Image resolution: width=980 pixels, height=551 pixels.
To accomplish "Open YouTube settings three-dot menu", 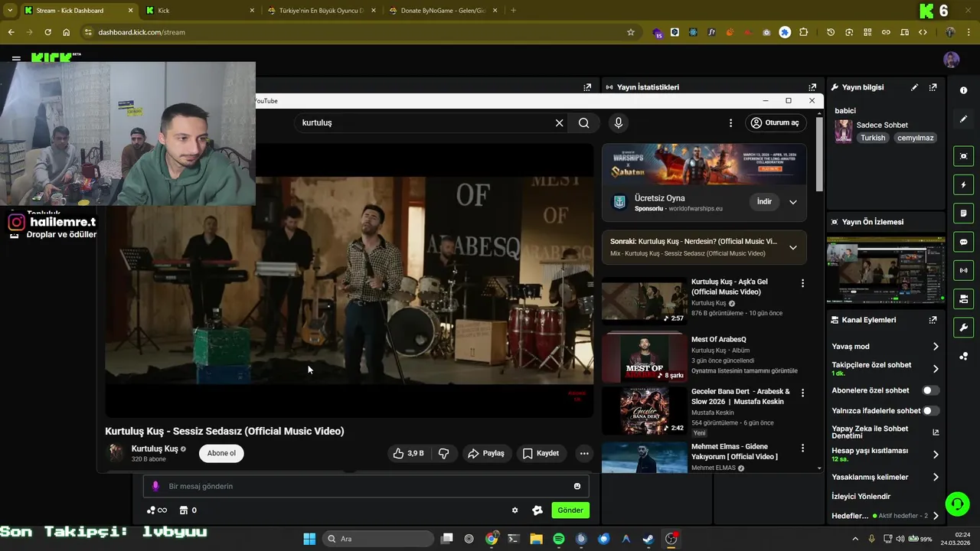I will [x=730, y=122].
